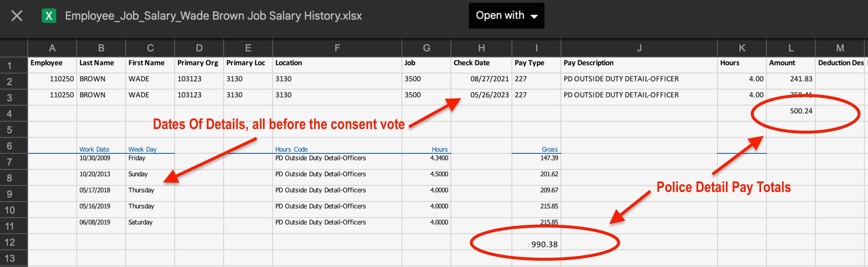Click the Open with dropdown arrow
The height and width of the screenshot is (267, 868).
tap(534, 16)
